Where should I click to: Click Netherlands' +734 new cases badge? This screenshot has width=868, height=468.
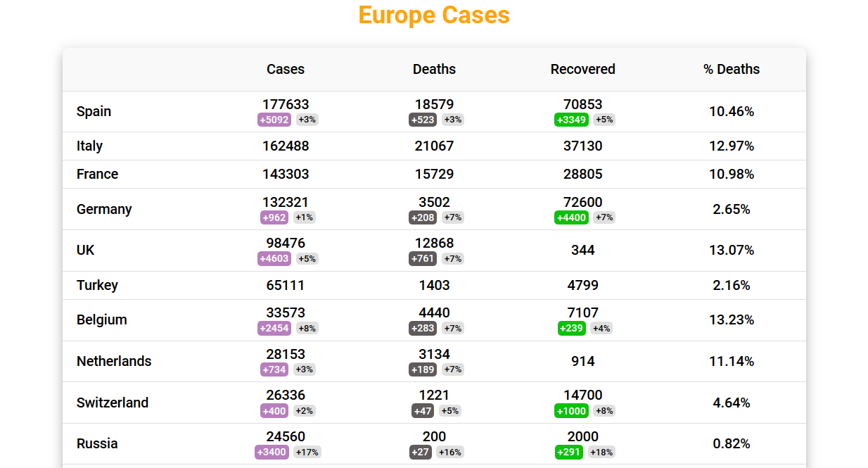[x=274, y=369]
